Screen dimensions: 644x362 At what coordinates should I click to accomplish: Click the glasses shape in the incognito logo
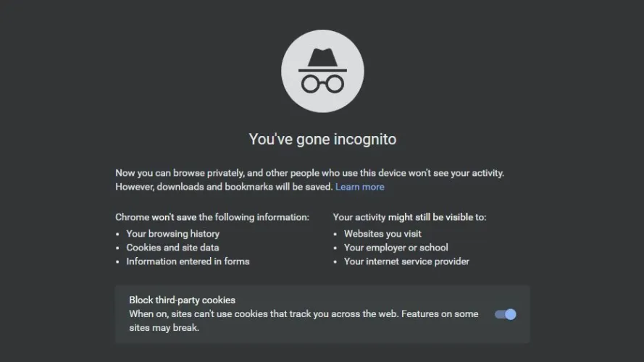point(322,83)
